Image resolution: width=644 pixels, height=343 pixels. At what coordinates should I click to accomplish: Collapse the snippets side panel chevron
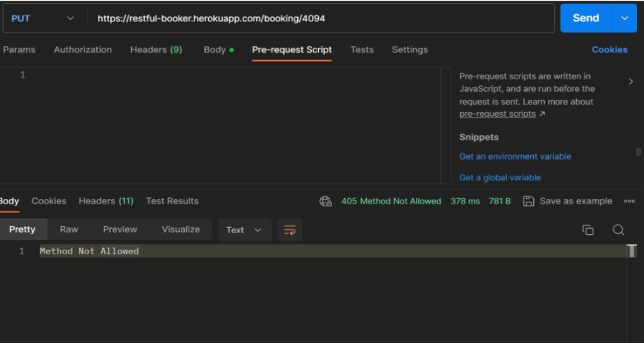(631, 82)
